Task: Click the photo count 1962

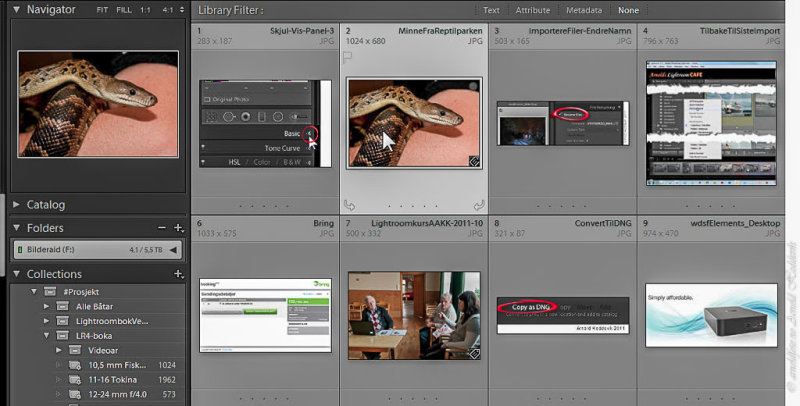Action: pyautogui.click(x=167, y=380)
